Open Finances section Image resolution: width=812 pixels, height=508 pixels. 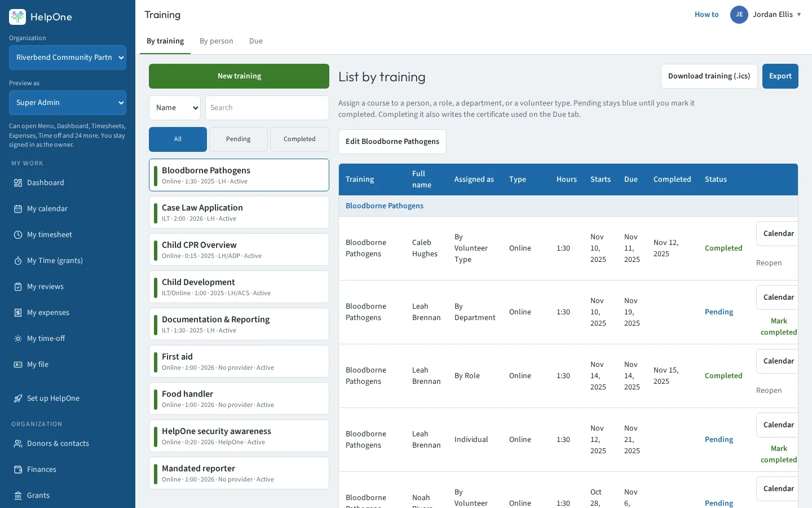68,470
